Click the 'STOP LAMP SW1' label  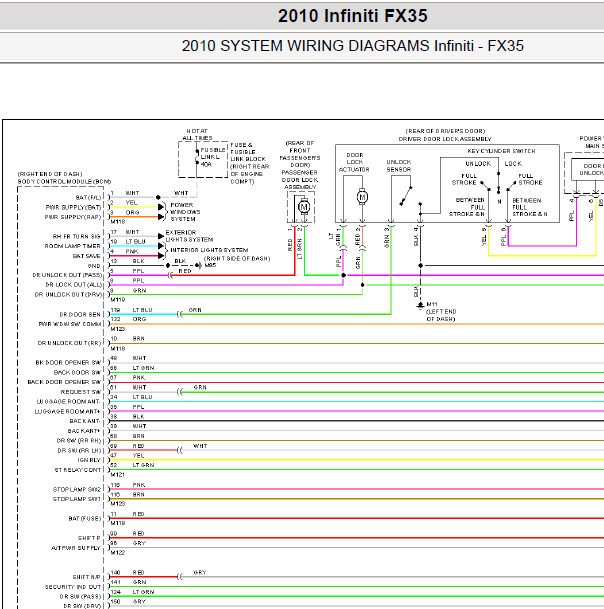pyautogui.click(x=77, y=499)
